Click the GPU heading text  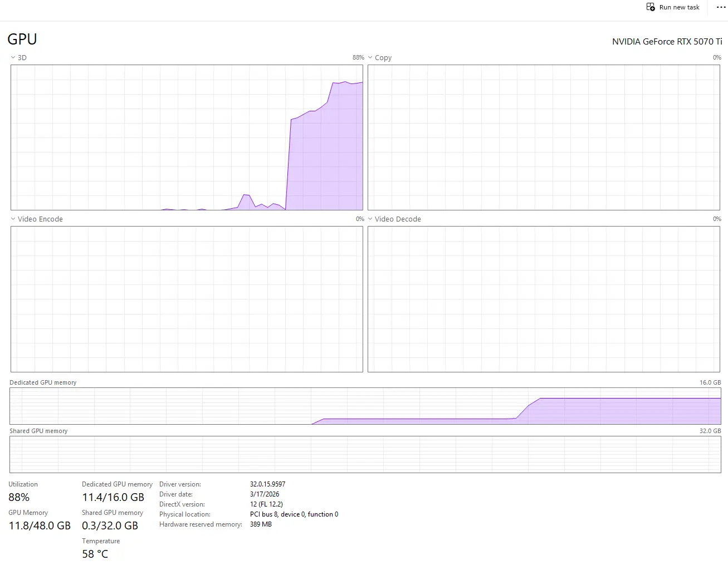click(x=22, y=39)
